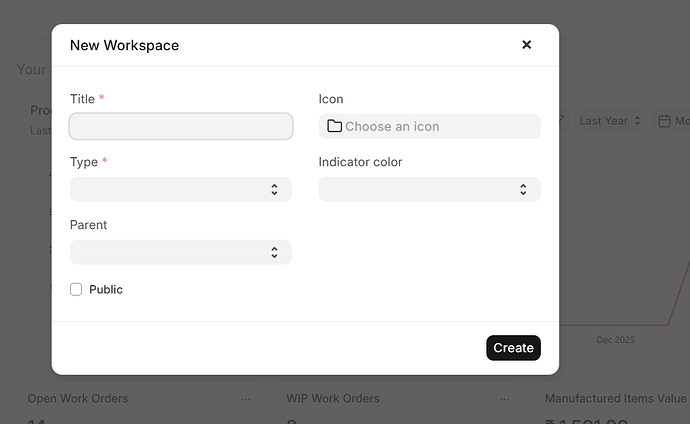Image resolution: width=690 pixels, height=424 pixels.
Task: Click the calendar icon beside Last Year
Action: click(x=664, y=121)
